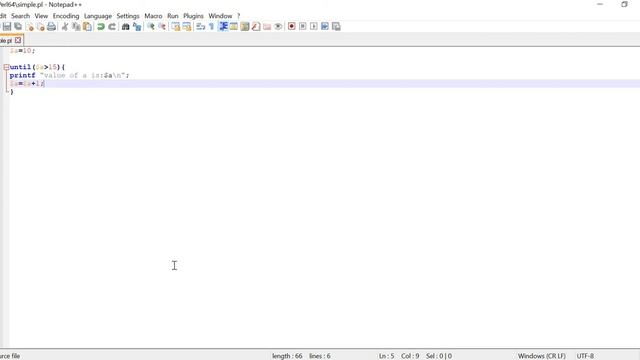Toggle synchronized horizontal scrolling

pyautogui.click(x=187, y=27)
